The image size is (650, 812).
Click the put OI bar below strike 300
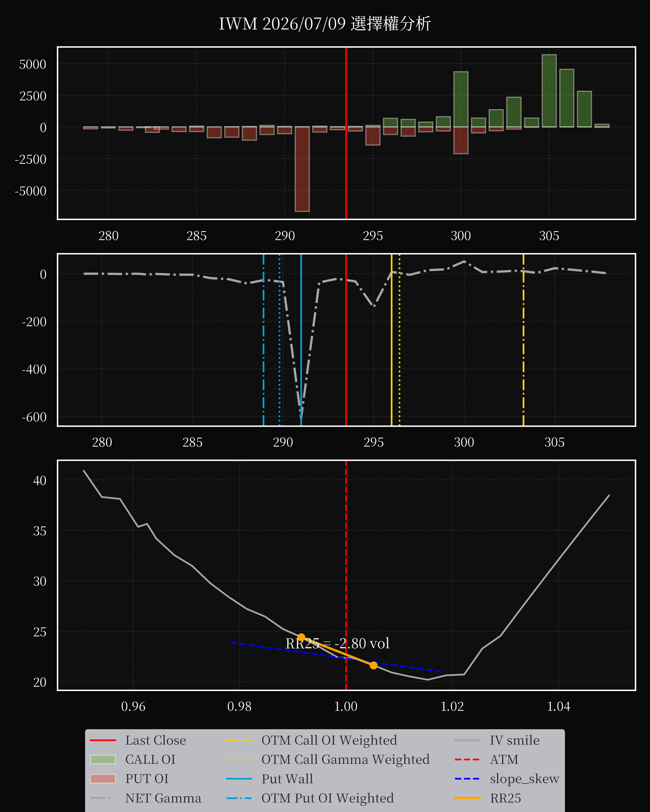pos(461,140)
